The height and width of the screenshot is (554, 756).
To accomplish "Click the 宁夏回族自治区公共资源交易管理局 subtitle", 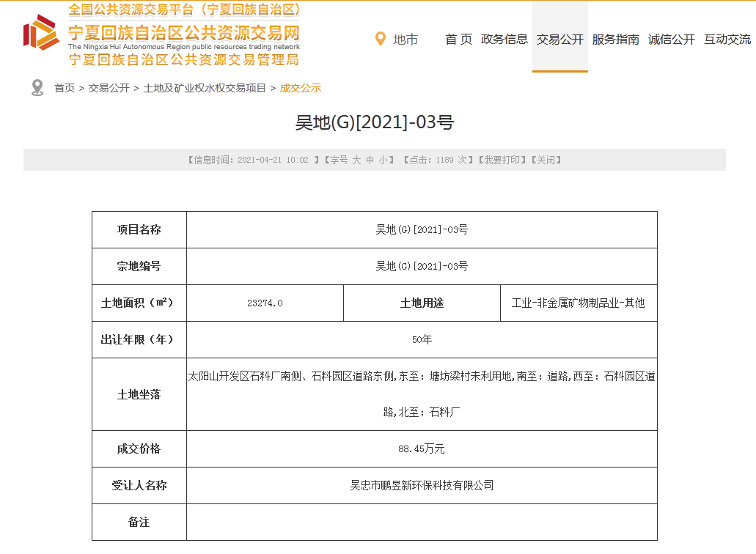I will (x=184, y=60).
